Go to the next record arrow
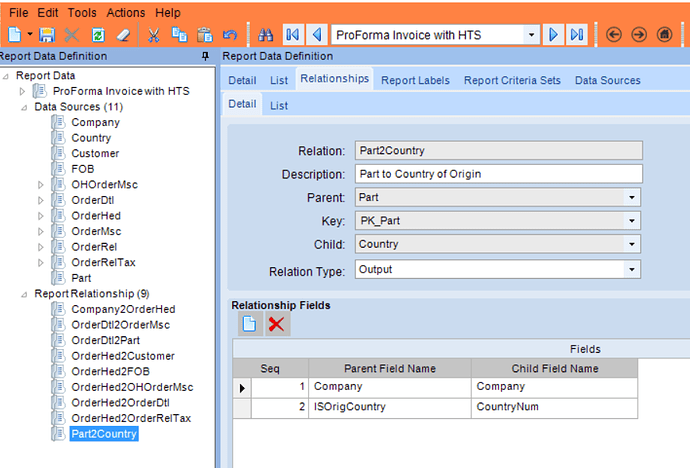Viewport: 690px width, 468px height. [x=553, y=34]
